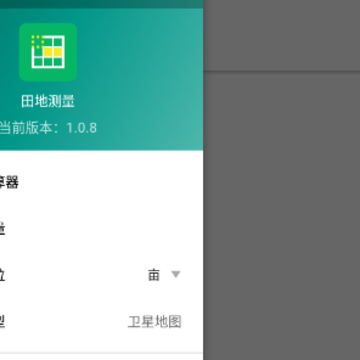The image size is (360, 360).
Task: Click the 田地测量 app name text
Action: click(48, 101)
